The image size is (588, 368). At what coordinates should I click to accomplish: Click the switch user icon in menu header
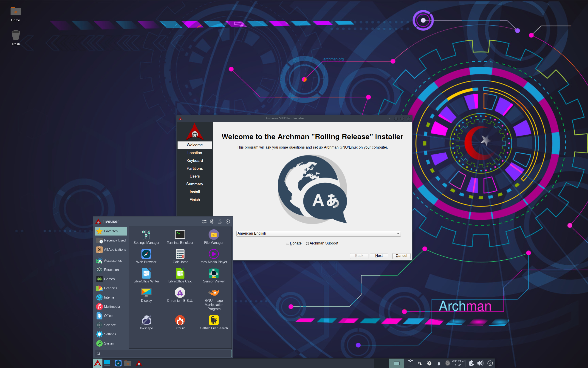coord(220,221)
